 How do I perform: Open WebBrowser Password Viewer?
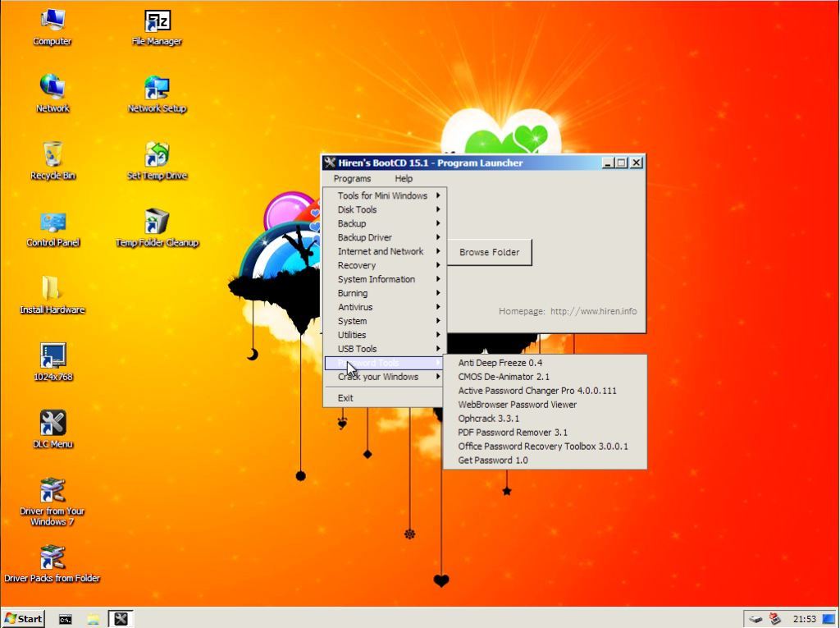(x=545, y=405)
